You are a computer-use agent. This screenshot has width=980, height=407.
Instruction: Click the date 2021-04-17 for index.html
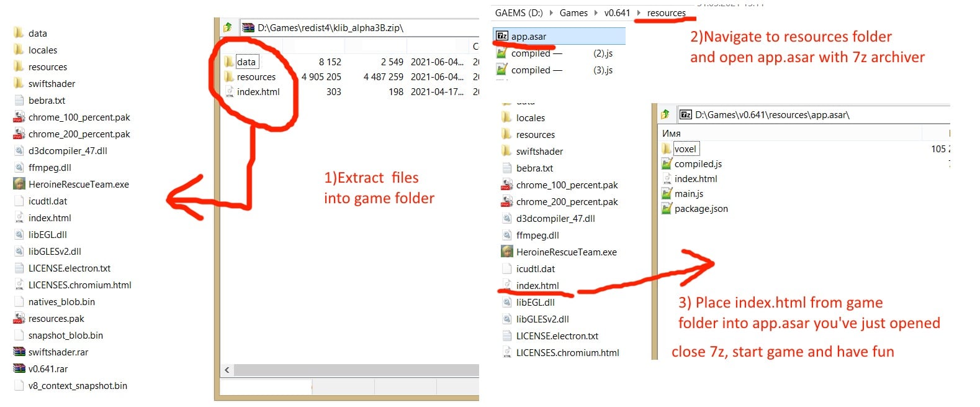pos(437,92)
